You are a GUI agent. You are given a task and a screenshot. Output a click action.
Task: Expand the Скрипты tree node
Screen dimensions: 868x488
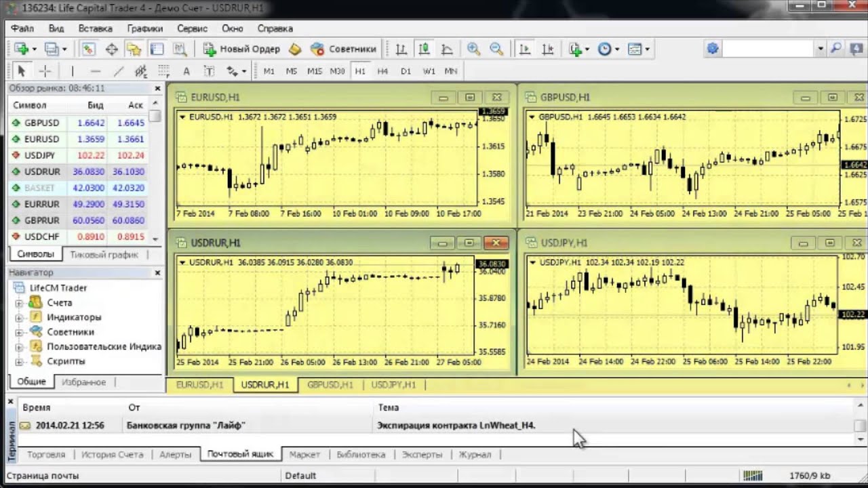point(19,362)
